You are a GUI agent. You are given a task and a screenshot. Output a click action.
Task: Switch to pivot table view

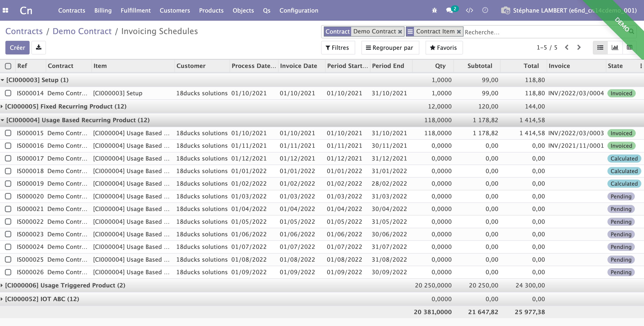point(629,48)
